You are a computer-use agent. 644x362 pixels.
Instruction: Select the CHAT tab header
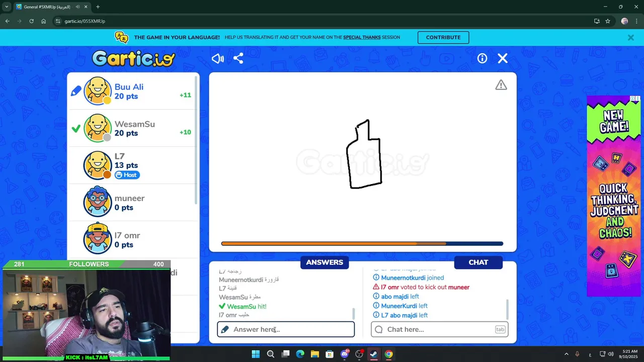[x=478, y=262]
